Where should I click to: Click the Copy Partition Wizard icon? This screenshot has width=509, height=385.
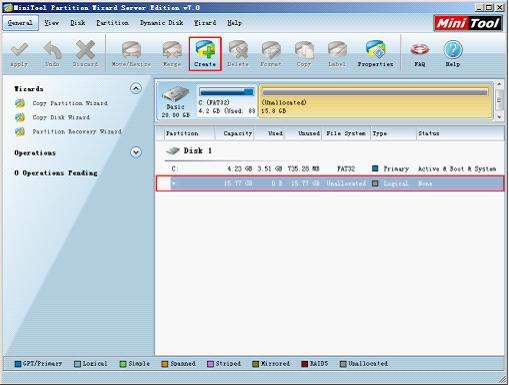(20, 103)
